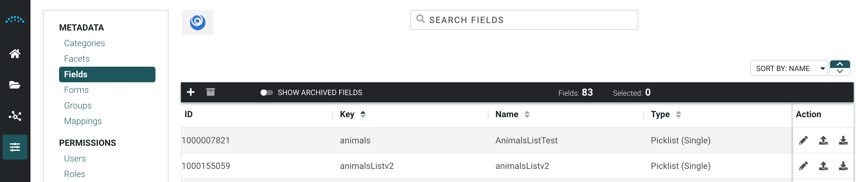
Task: Click the plus icon to add field
Action: click(x=191, y=92)
